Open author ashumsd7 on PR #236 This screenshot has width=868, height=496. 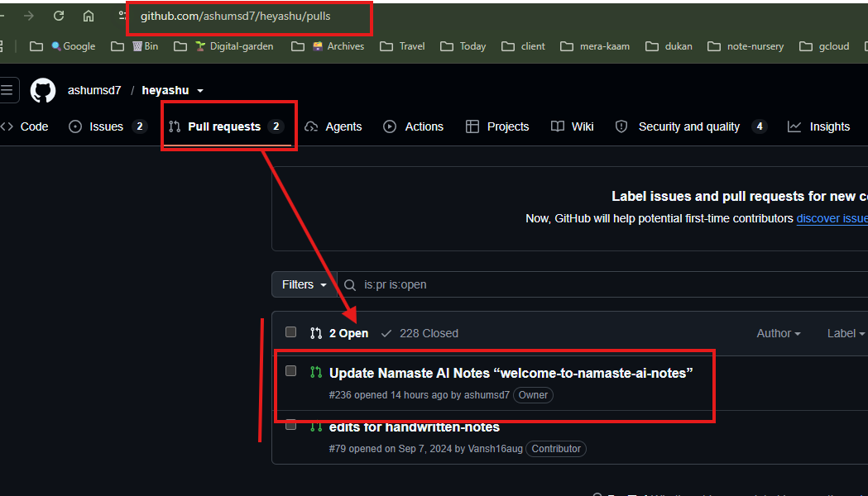pyautogui.click(x=487, y=395)
